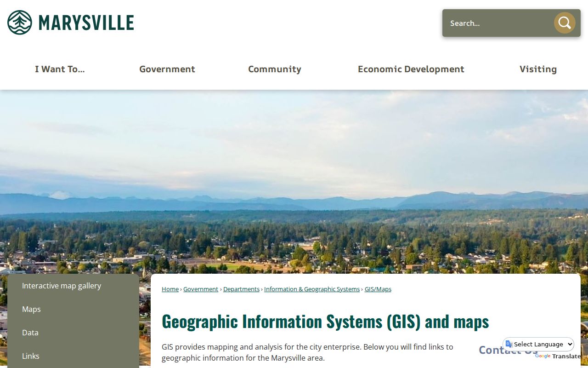Click the Google Translate icon
This screenshot has height=368, width=588.
509,344
